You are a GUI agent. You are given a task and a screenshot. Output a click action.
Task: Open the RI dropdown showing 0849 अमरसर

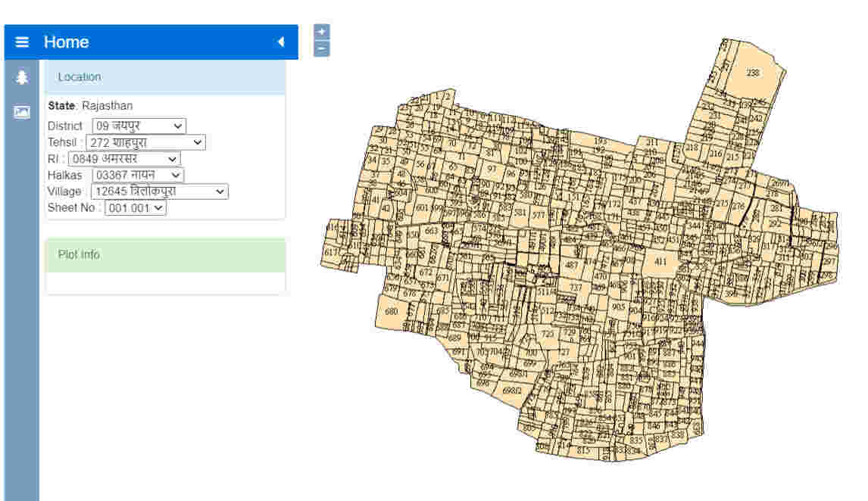tap(124, 159)
